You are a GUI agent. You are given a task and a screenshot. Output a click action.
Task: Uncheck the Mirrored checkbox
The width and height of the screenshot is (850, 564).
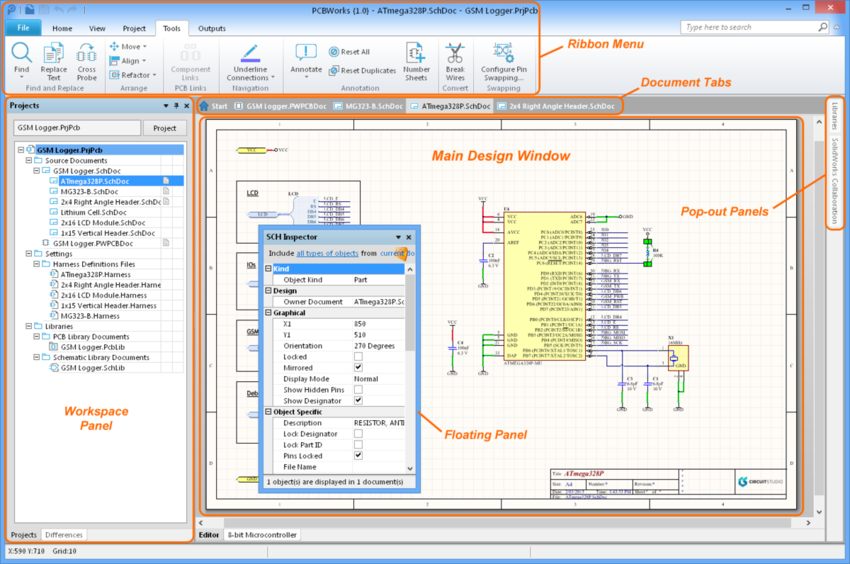pos(358,368)
